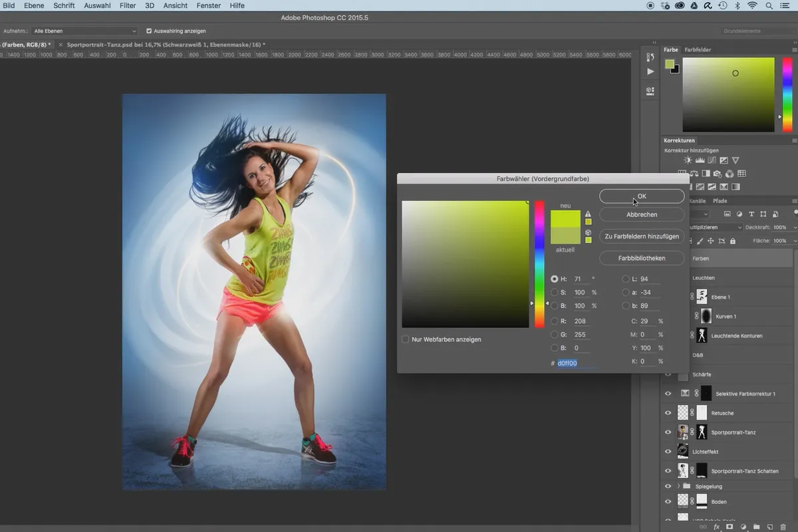Open the Aufnehmen Alle Ebenen dropdown
The height and width of the screenshot is (532, 798).
coord(85,31)
